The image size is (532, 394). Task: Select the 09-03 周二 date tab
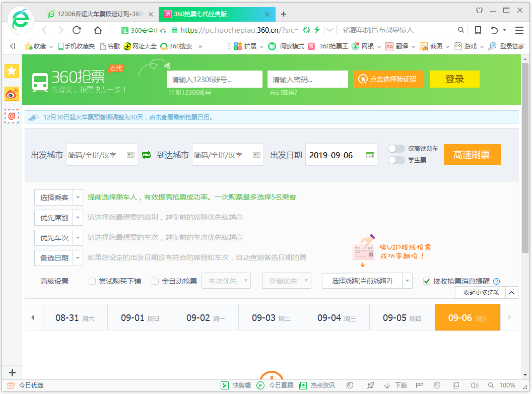271,318
